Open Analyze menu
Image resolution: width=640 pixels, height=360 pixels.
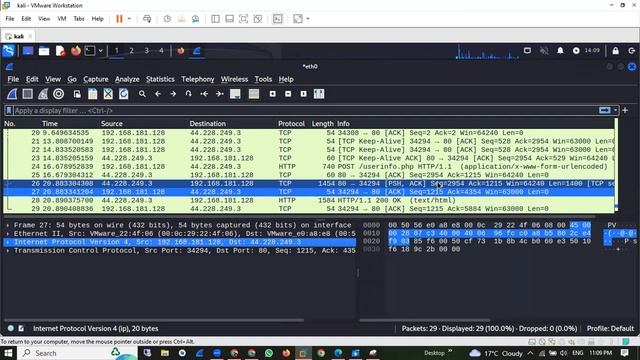[127, 79]
